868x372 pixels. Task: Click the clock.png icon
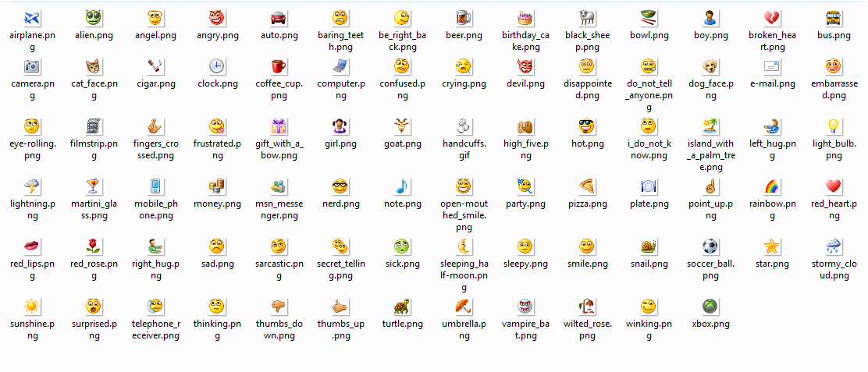[x=218, y=67]
